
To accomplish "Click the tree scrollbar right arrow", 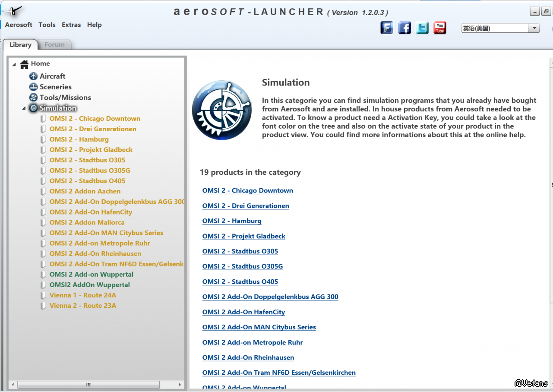I will [180, 384].
